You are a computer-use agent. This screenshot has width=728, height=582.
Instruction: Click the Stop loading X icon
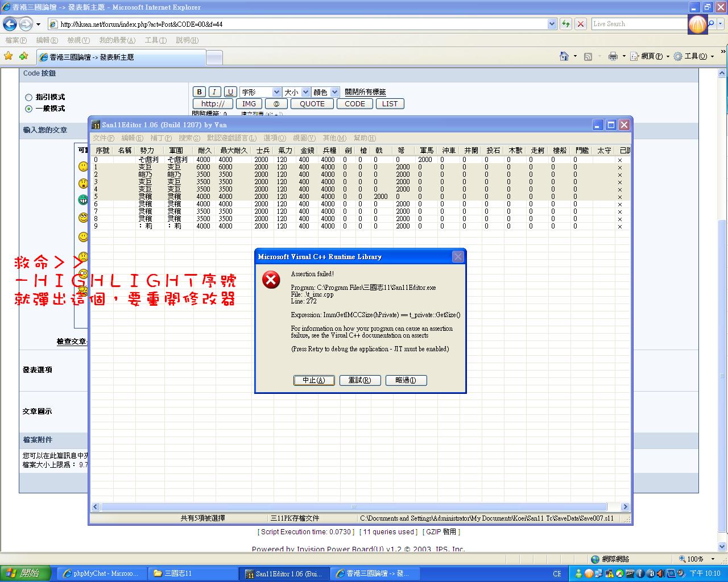(x=580, y=24)
